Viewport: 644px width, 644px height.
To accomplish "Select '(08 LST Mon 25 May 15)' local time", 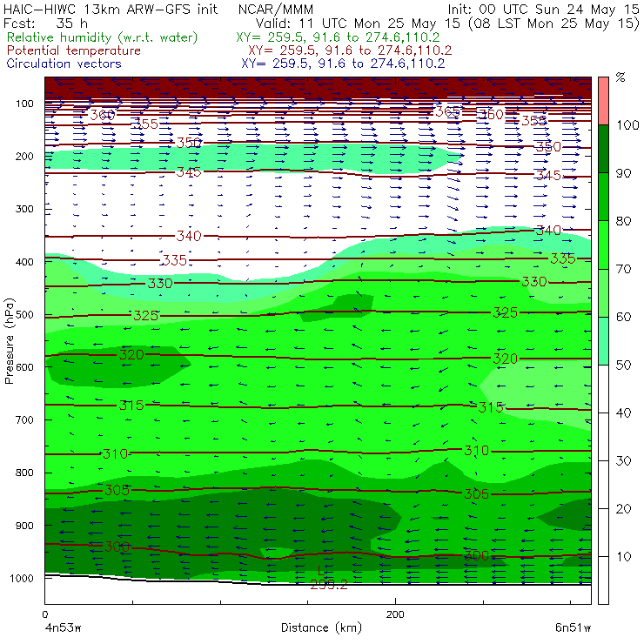I will (553, 23).
